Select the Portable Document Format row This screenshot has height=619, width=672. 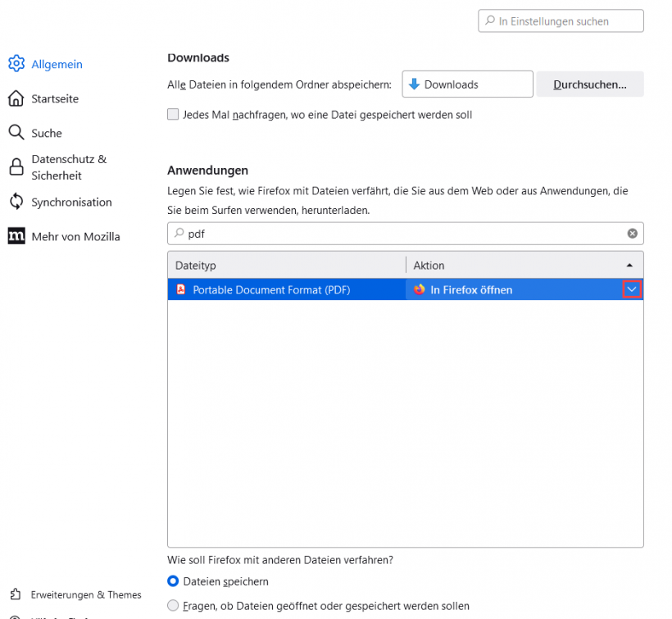point(287,289)
